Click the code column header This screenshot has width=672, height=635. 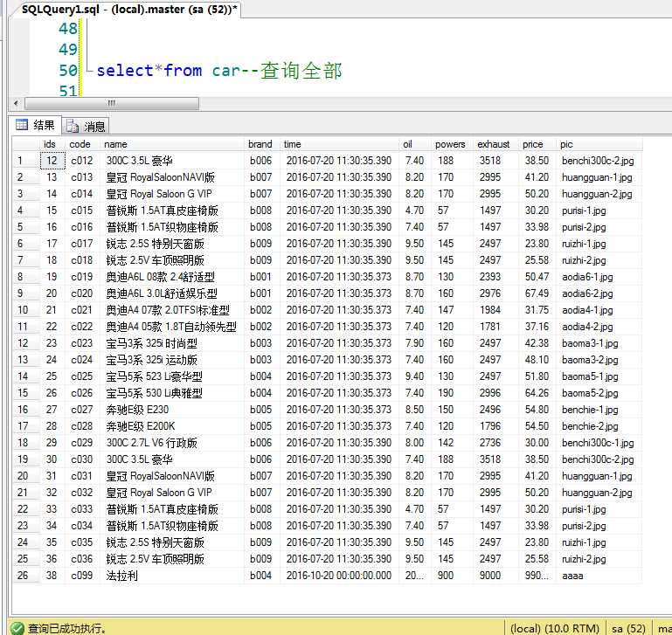(x=83, y=144)
